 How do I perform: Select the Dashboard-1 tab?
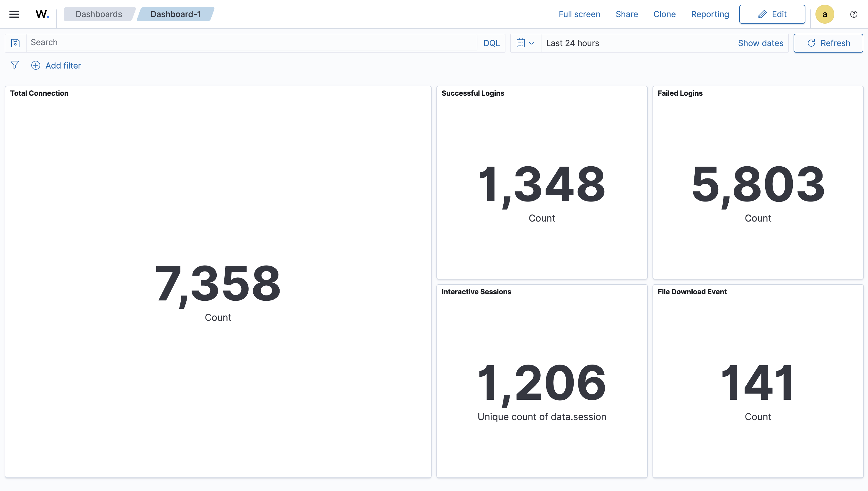[x=175, y=14]
